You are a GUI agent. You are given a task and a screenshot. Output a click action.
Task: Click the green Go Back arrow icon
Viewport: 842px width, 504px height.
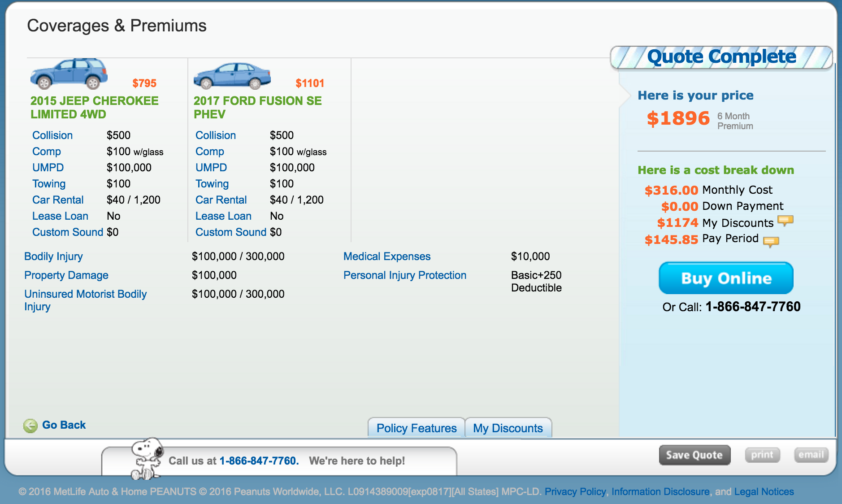pos(30,426)
